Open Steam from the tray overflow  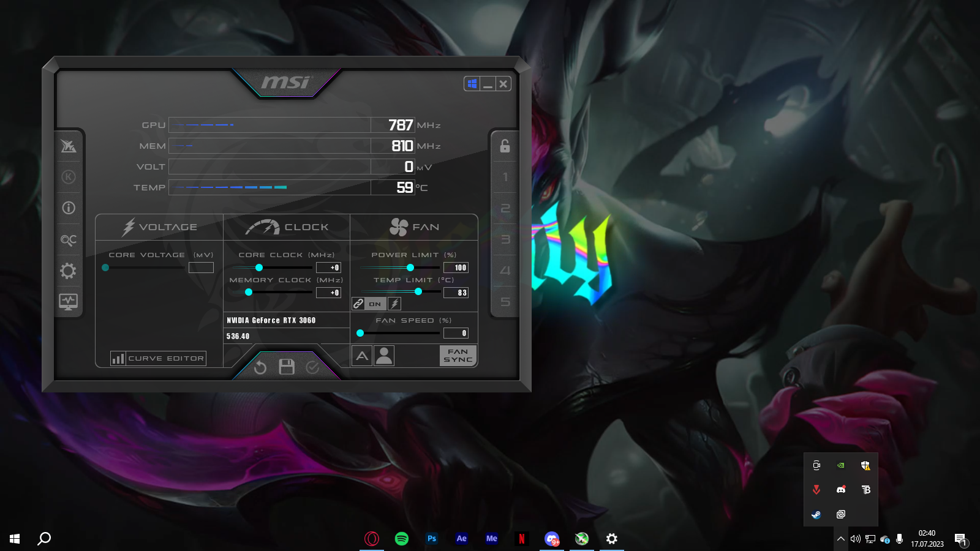tap(816, 514)
